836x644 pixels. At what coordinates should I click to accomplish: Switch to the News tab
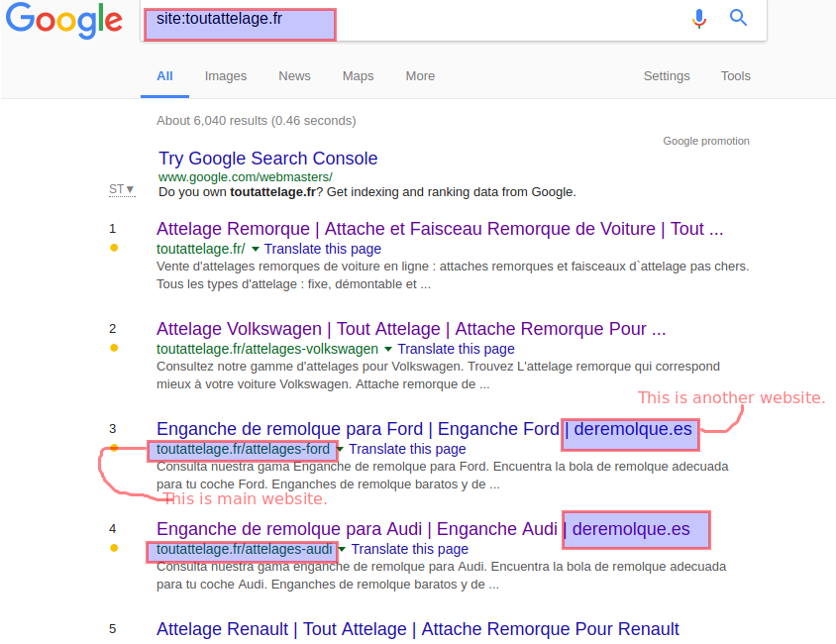coord(294,76)
